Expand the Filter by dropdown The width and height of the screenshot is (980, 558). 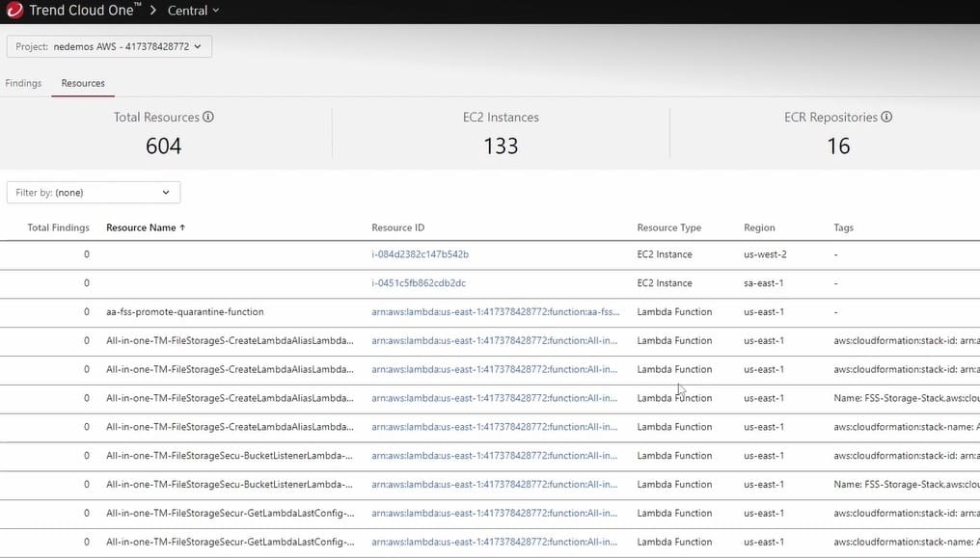tap(94, 193)
